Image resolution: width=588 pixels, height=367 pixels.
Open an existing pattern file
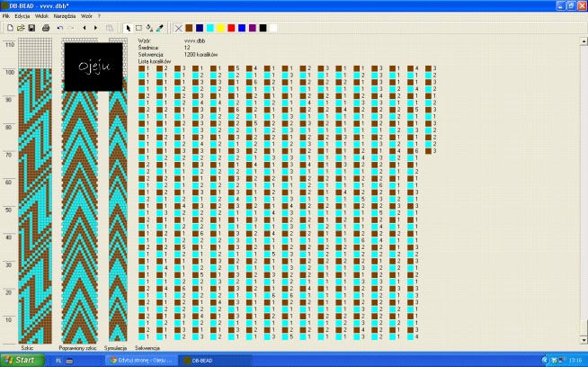[21, 28]
